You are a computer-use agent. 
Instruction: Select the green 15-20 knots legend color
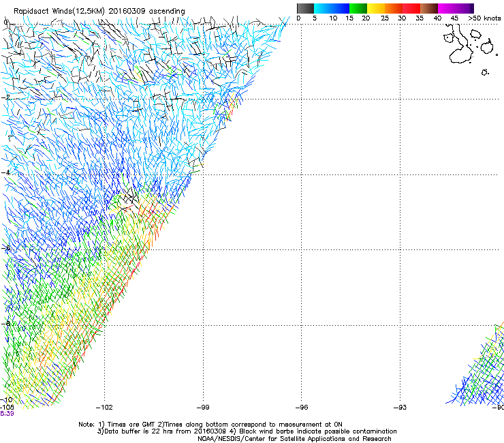click(358, 8)
